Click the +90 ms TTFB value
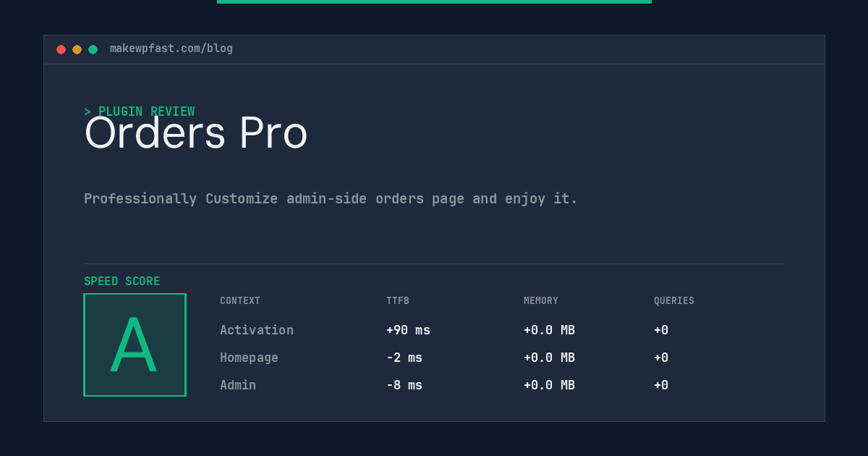Screen dimensions: 868x456 [408, 330]
